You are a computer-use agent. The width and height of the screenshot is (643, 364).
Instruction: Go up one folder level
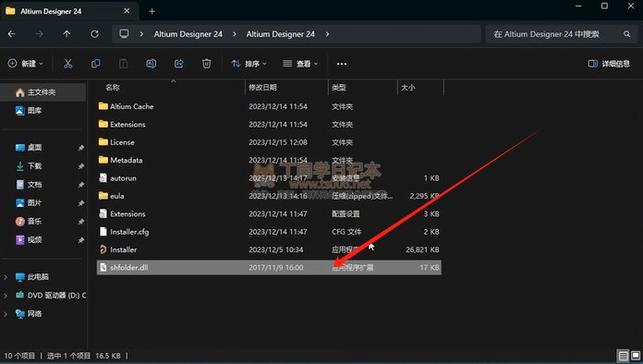(67, 34)
